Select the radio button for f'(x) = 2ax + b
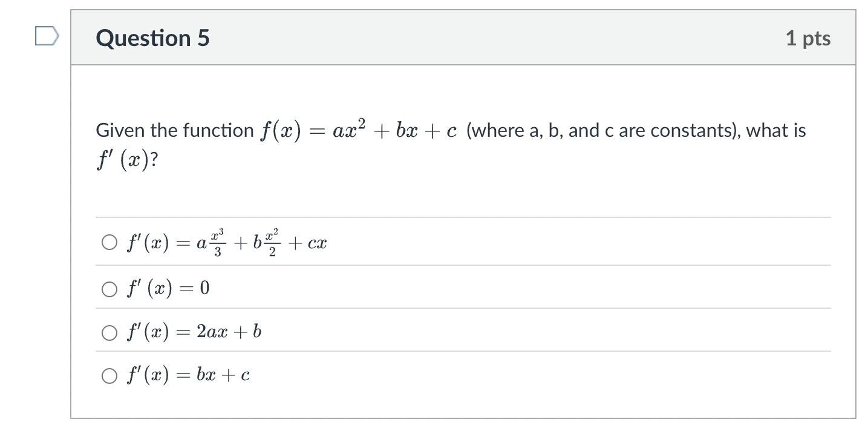The image size is (868, 425). click(109, 332)
